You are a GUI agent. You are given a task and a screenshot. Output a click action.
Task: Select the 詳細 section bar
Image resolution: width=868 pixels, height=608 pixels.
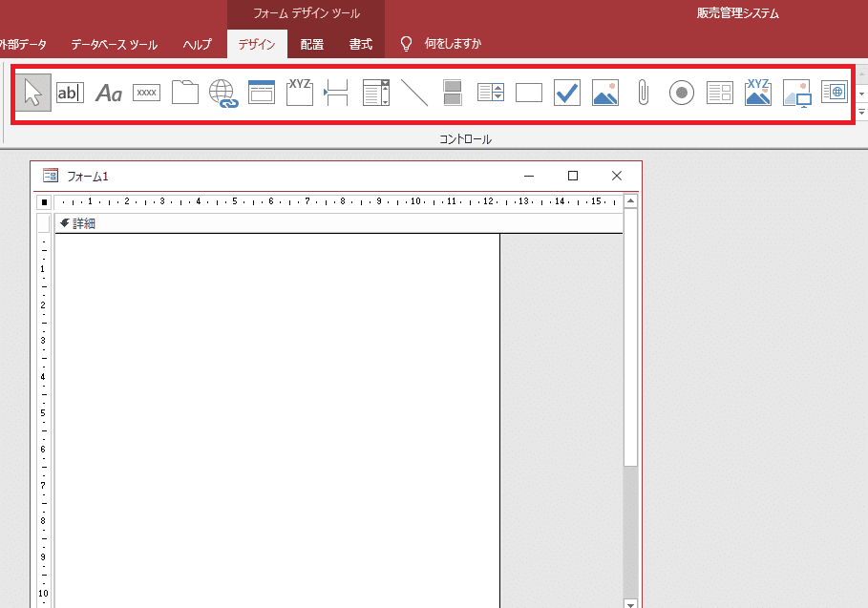click(339, 223)
